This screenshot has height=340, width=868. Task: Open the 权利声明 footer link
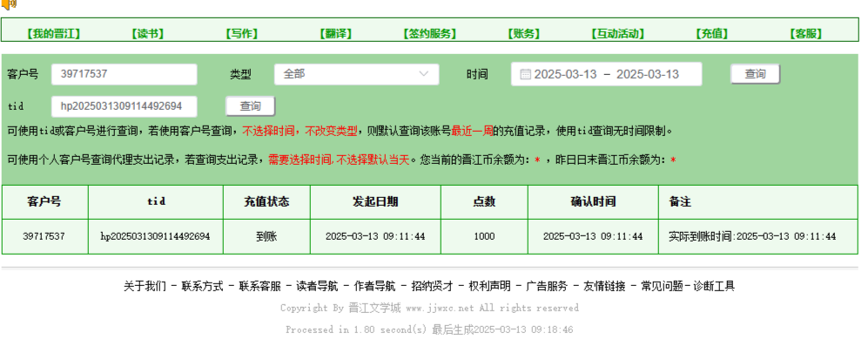click(x=489, y=287)
